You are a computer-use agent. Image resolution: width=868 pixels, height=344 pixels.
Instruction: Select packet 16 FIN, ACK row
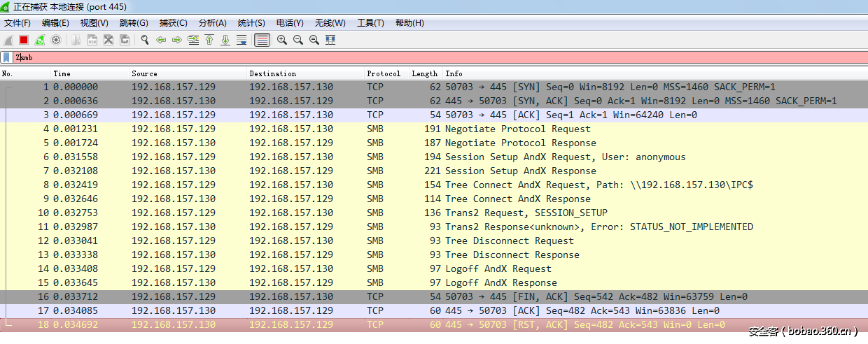tap(434, 296)
